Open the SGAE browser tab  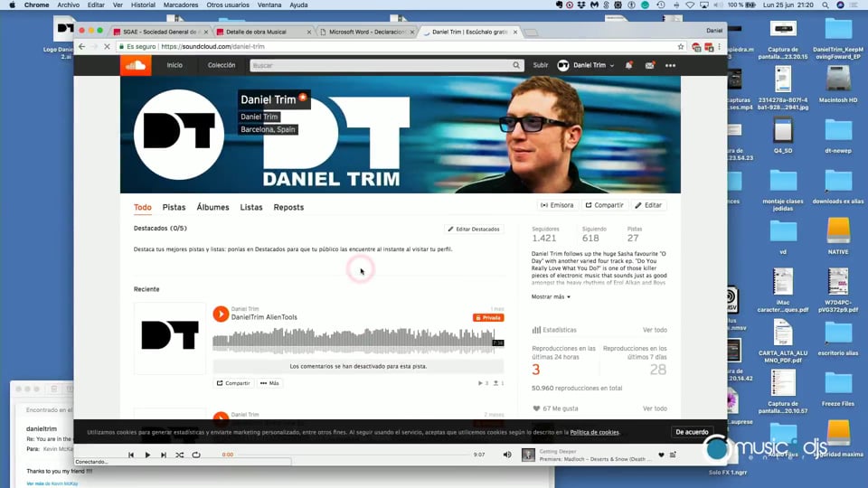(x=160, y=33)
